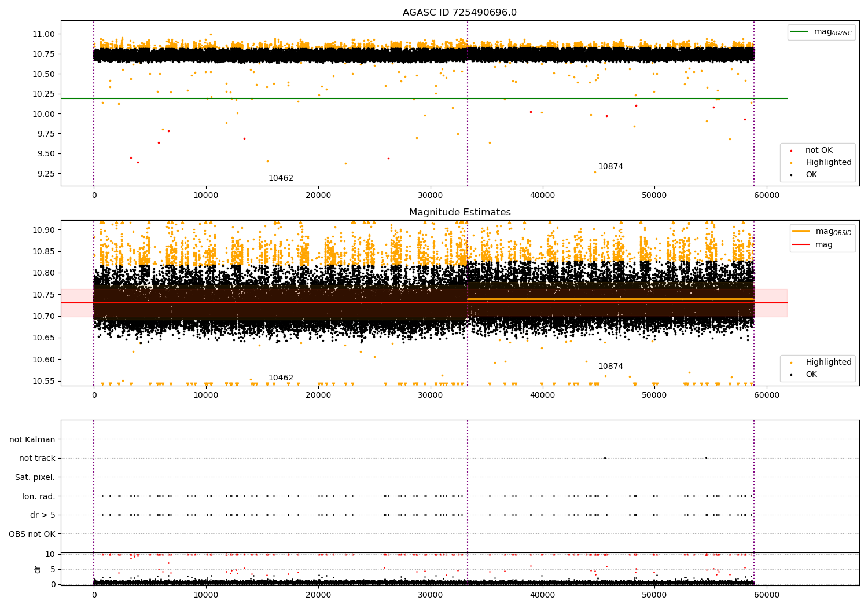The height and width of the screenshot is (608, 868).
Task: Click 10874 label in Magnitude Estimates plot
Action: [610, 367]
